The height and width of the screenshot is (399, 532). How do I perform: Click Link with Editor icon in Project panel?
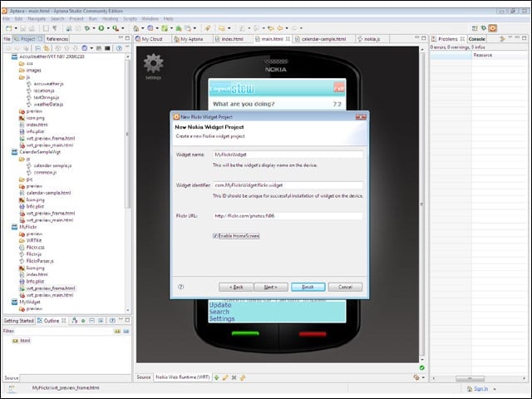tap(47, 48)
